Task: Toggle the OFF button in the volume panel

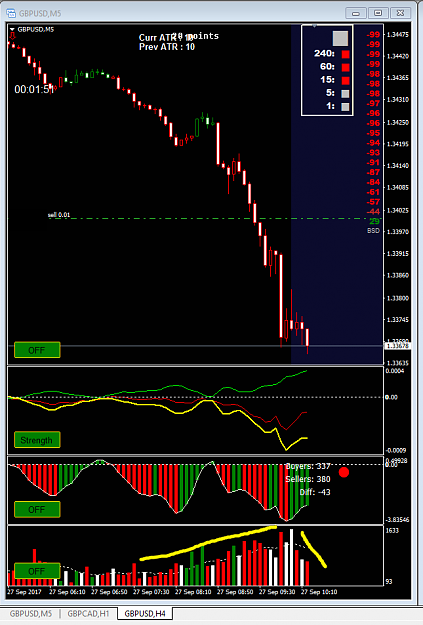Action: (37, 571)
